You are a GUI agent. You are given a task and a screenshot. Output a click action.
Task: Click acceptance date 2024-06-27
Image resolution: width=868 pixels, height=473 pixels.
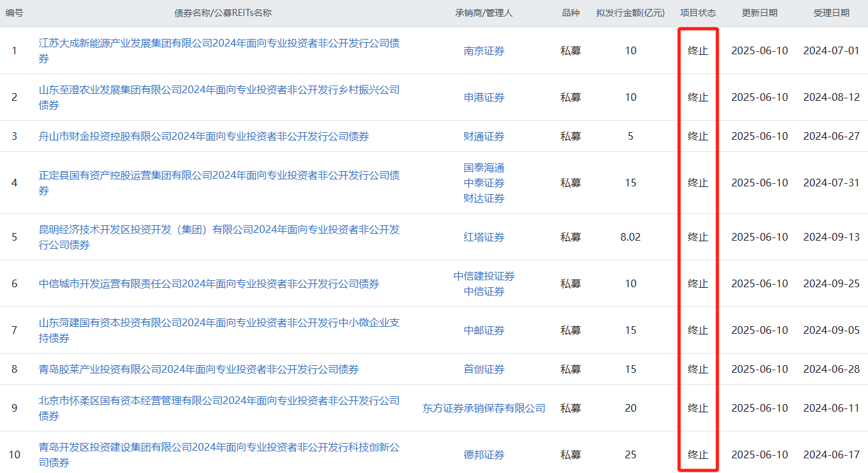click(x=832, y=136)
